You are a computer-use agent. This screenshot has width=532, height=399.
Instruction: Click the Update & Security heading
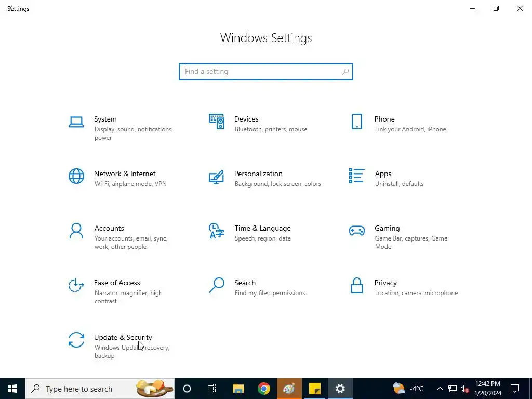123,337
